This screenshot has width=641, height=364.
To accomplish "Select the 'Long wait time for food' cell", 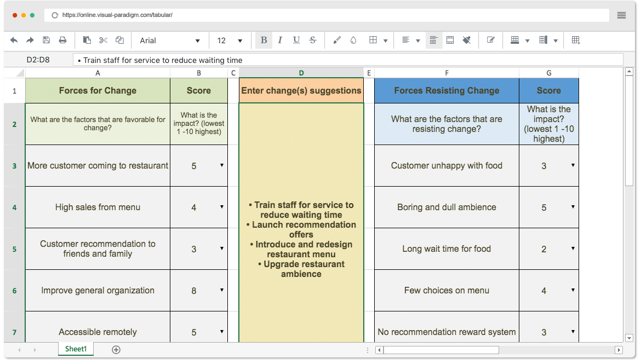I will coord(447,249).
